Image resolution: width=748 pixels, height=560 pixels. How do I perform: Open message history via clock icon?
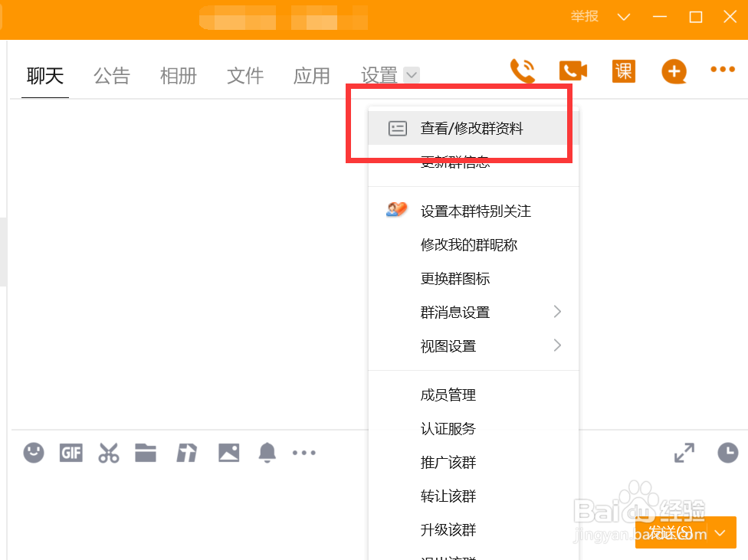[728, 453]
